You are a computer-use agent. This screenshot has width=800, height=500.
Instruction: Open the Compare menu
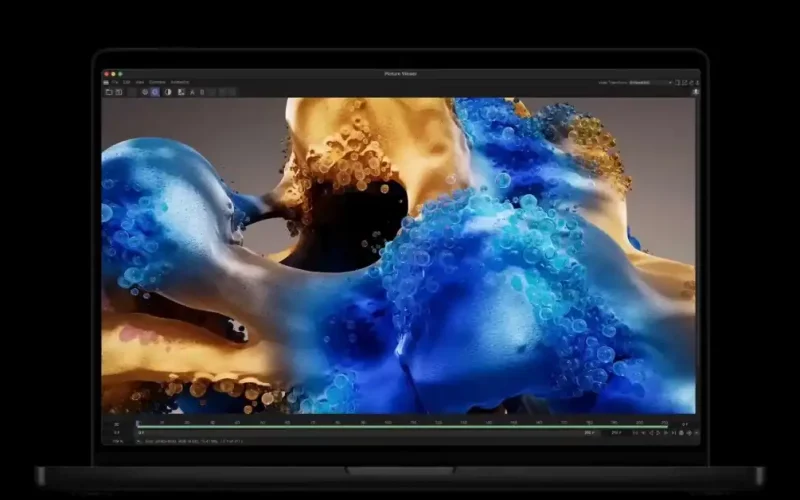pyautogui.click(x=157, y=82)
